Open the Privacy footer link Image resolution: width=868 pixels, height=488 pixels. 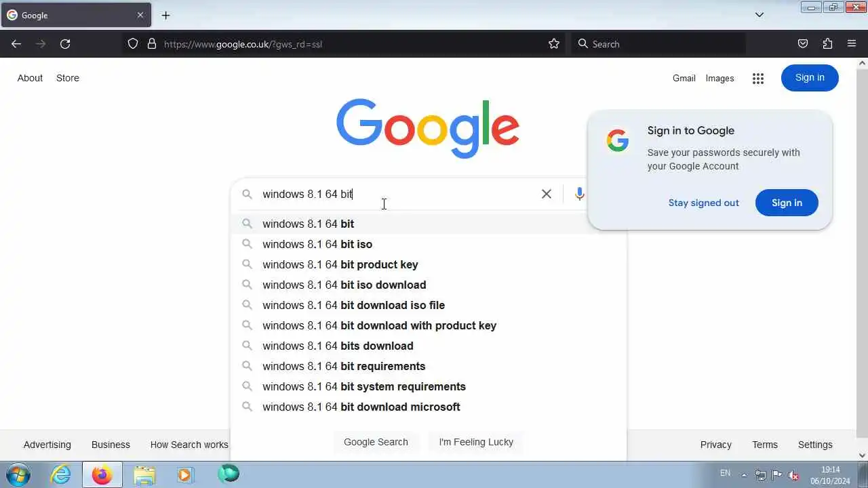(716, 445)
